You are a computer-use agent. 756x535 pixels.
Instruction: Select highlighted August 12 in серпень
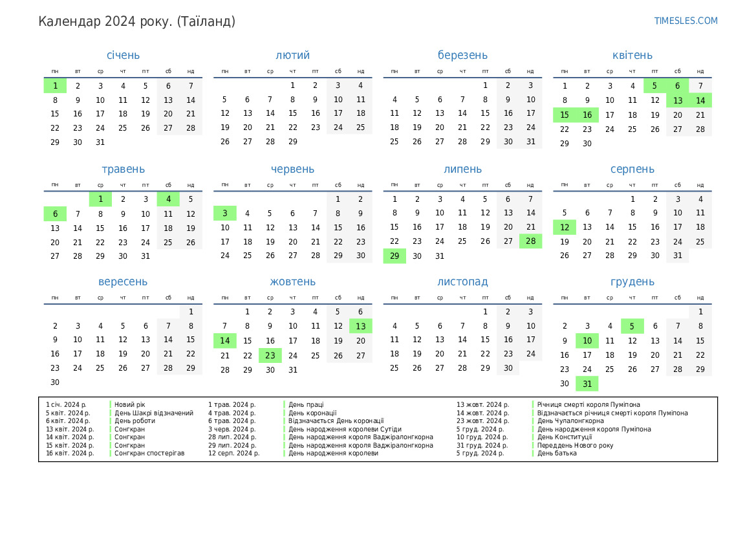564,227
